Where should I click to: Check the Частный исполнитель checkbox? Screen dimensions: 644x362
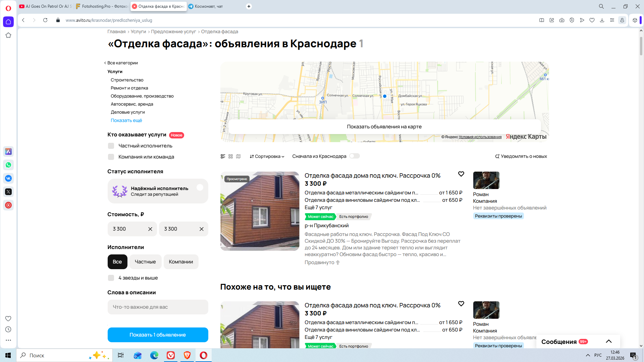coord(111,146)
